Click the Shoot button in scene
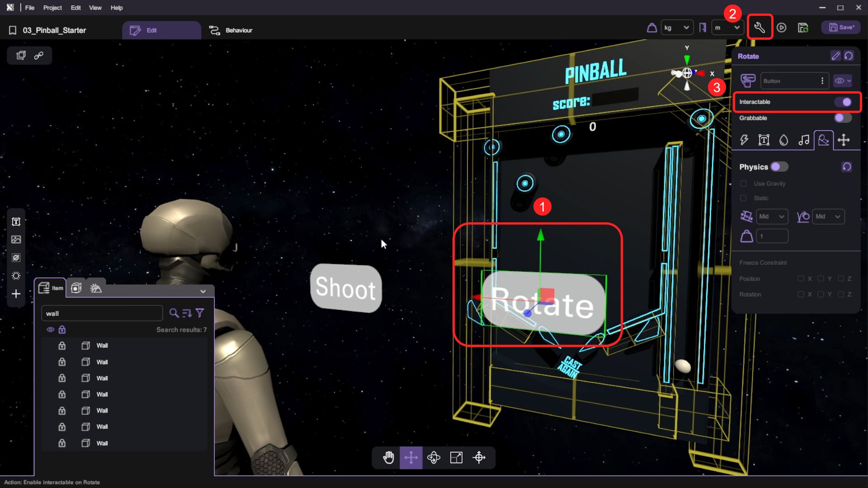868x488 pixels. coord(346,288)
